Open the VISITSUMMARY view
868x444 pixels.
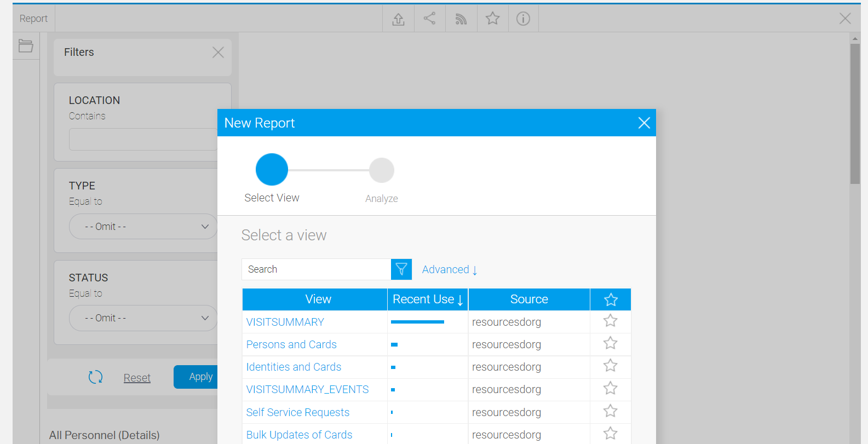click(x=285, y=322)
